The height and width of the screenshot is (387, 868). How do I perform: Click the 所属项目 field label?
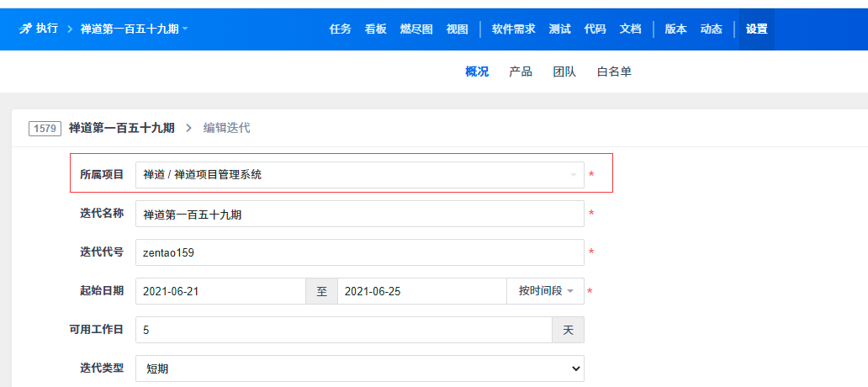[102, 174]
